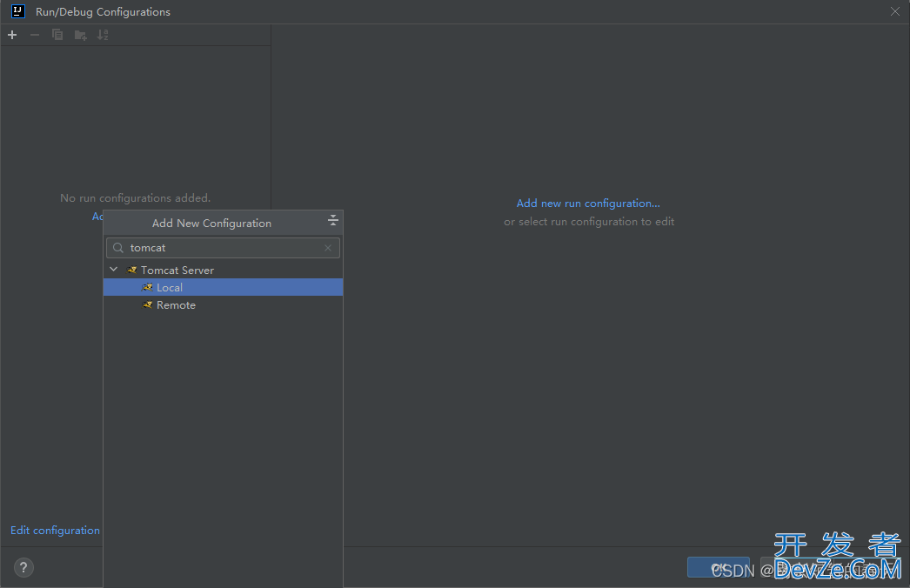Select the Local Tomcat configuration
This screenshot has width=910, height=588.
coord(223,287)
